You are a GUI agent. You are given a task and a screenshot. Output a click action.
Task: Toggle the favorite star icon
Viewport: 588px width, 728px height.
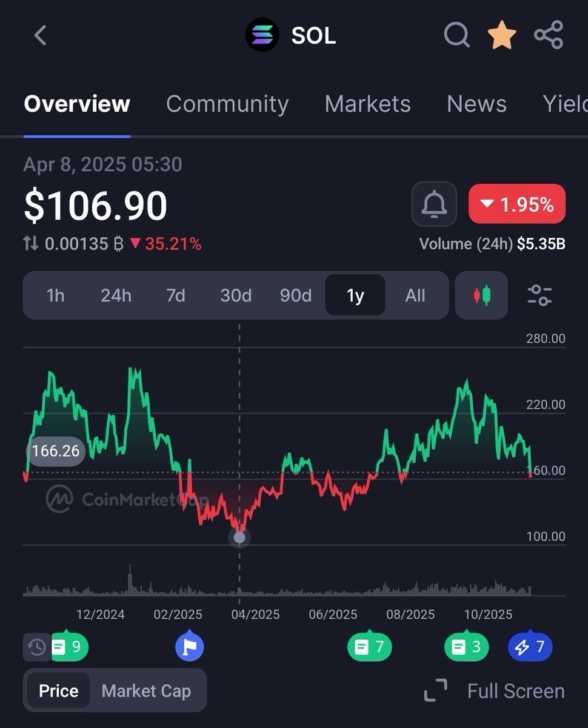point(502,35)
